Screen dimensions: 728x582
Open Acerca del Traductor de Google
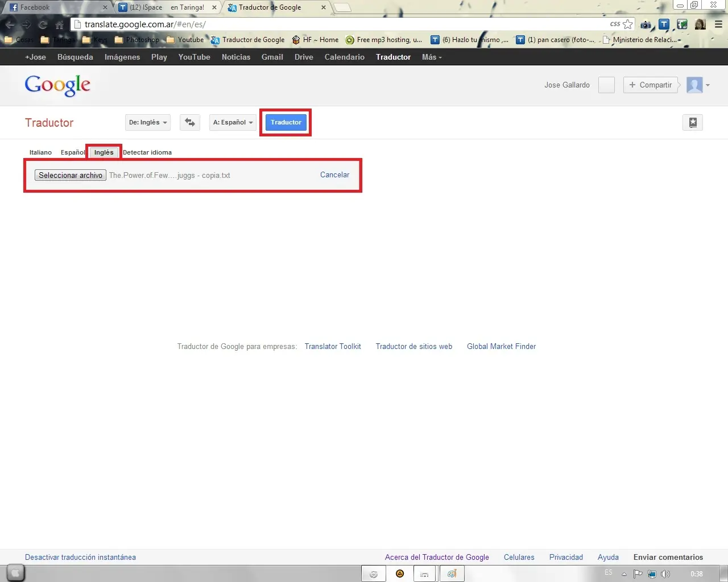click(437, 558)
